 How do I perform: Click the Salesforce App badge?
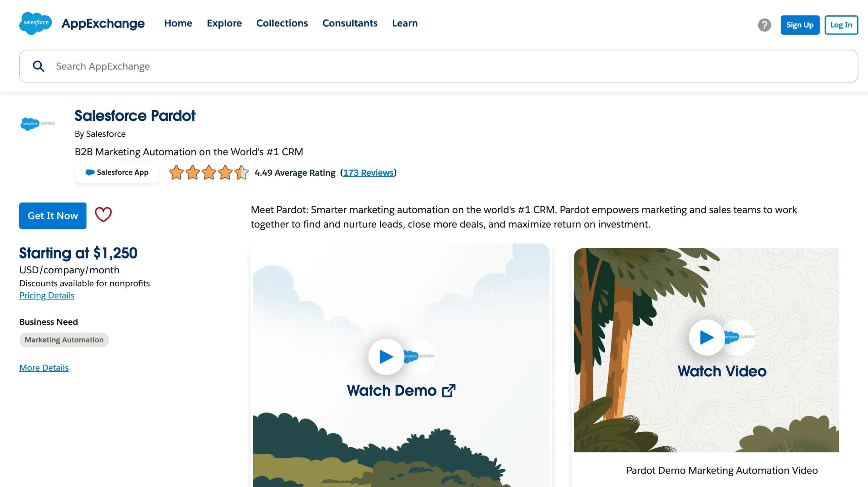[x=117, y=173]
